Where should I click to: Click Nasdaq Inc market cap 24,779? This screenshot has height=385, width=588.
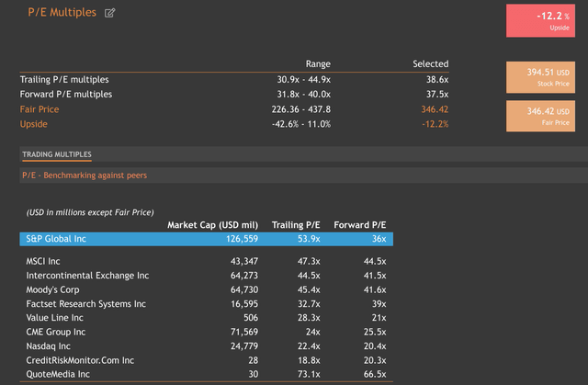tap(244, 346)
